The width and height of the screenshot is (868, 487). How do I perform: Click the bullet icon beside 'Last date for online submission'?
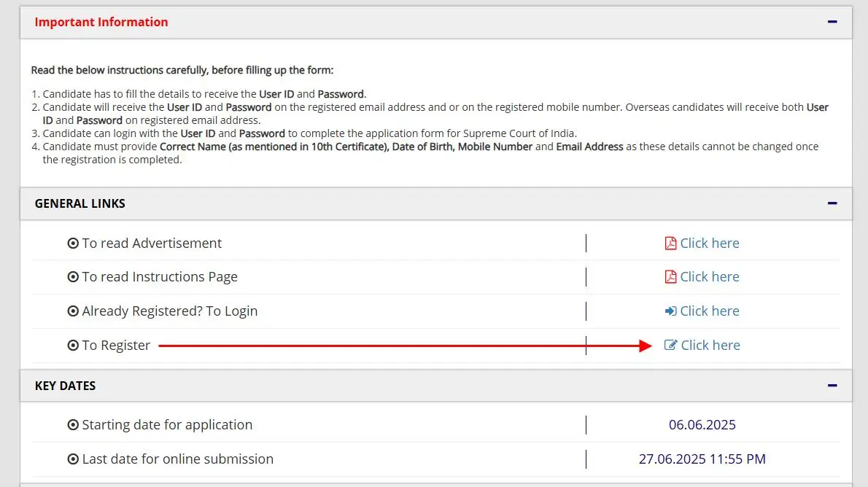tap(73, 459)
